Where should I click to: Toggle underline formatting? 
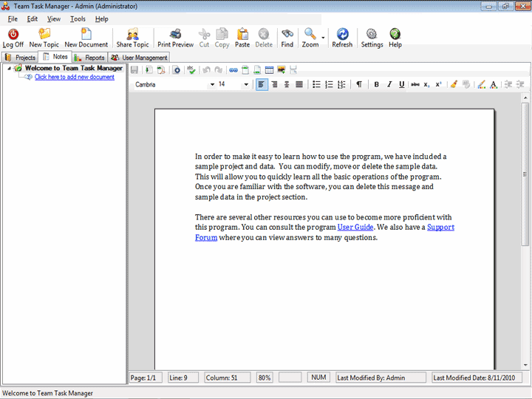coord(401,85)
